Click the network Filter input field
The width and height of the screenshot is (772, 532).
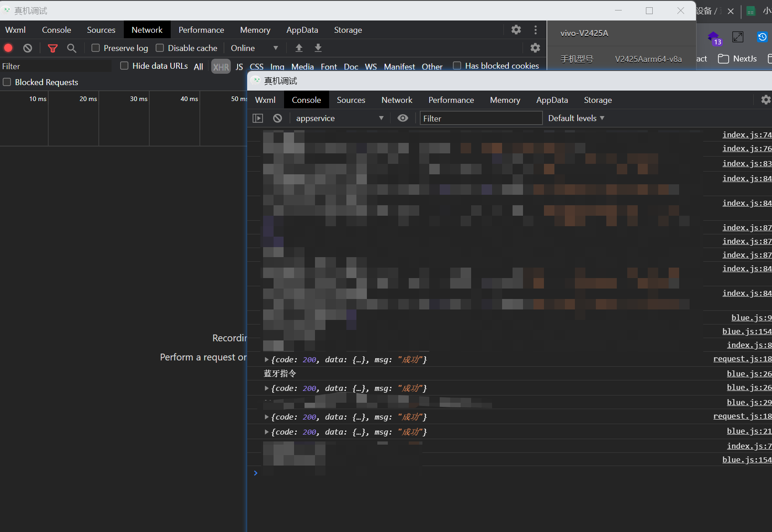coord(56,66)
